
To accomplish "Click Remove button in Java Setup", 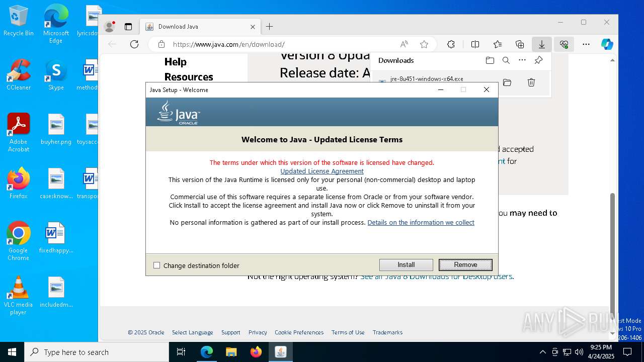I will (465, 265).
